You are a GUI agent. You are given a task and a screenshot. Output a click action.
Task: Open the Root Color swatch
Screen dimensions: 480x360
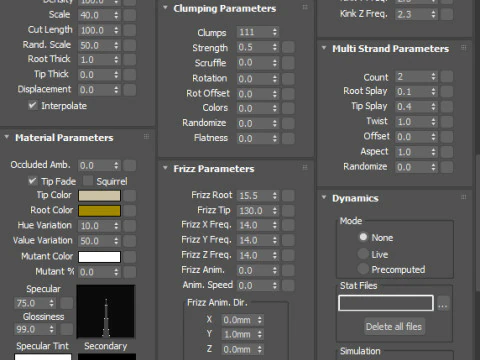click(x=99, y=211)
